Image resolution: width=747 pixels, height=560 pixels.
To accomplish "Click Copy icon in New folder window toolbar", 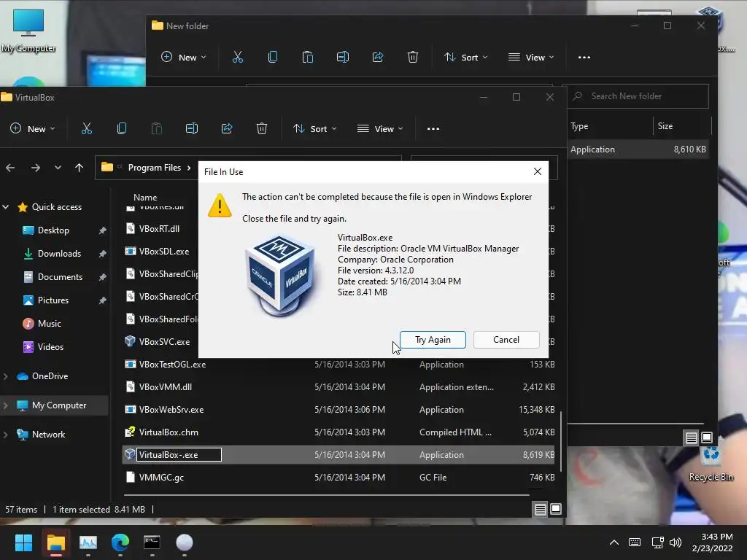I will pos(273,57).
